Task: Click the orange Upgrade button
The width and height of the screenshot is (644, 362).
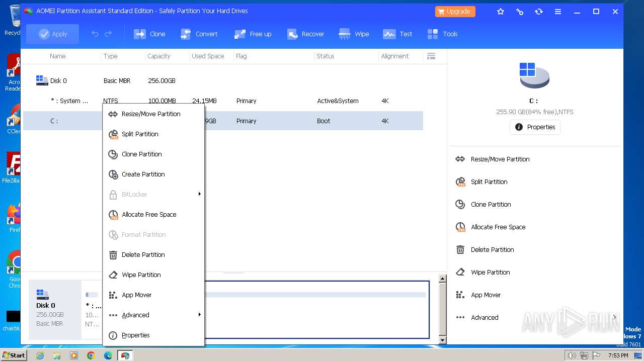Action: point(455,12)
